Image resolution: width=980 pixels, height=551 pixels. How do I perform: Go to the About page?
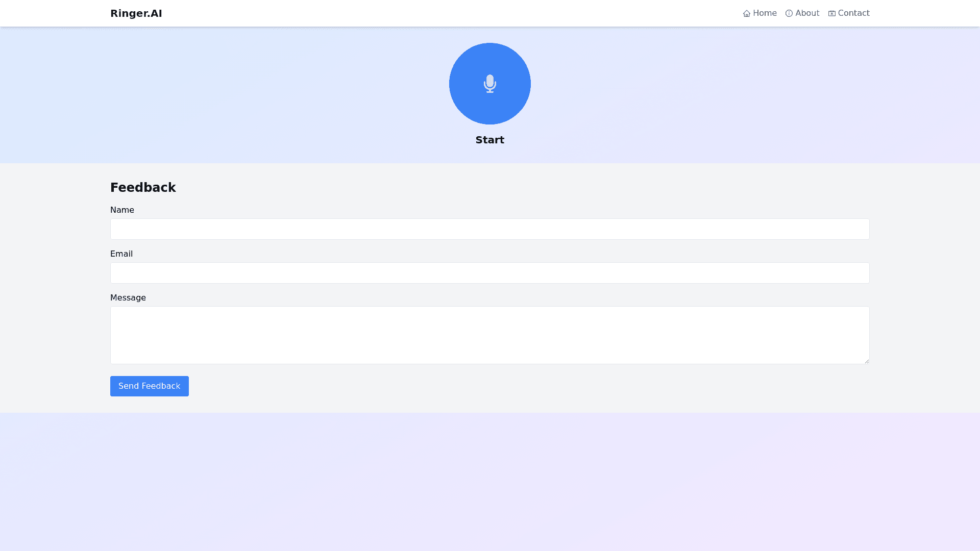click(x=807, y=13)
